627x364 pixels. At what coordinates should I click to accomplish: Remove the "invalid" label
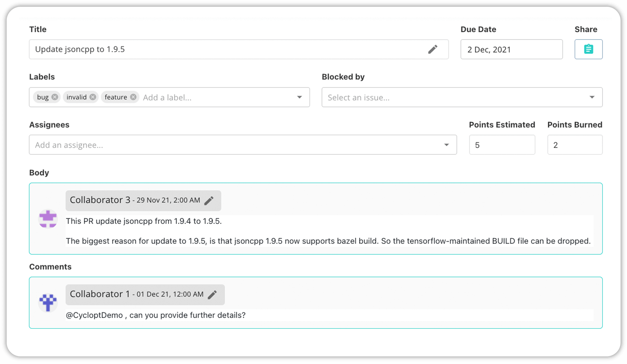click(x=93, y=97)
